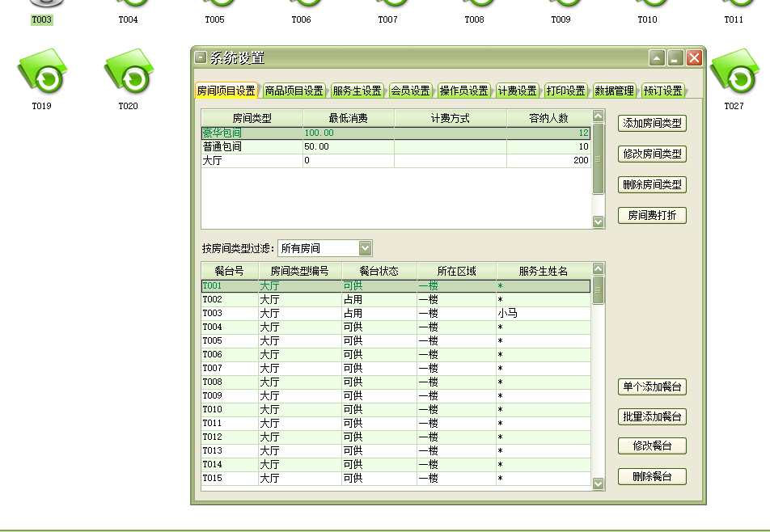Viewport: 770px width, 532px height.
Task: Open the 房间费打折 dialog button
Action: (x=652, y=215)
